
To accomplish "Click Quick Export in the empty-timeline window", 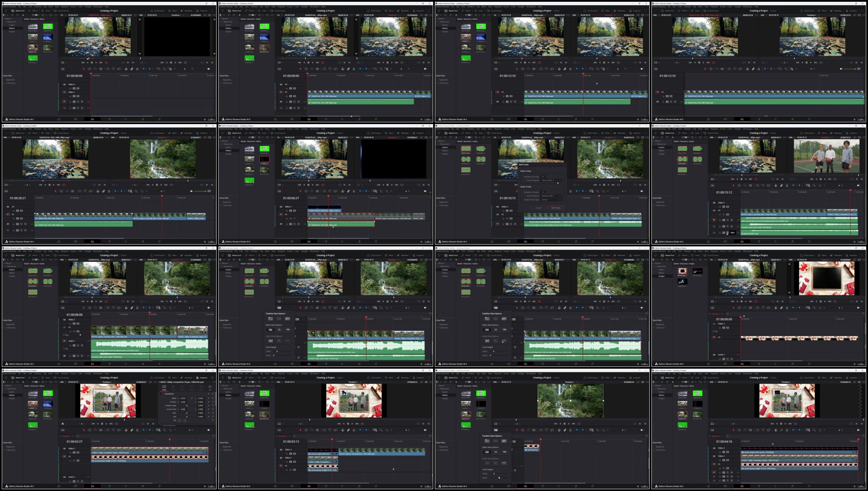I will (157, 11).
